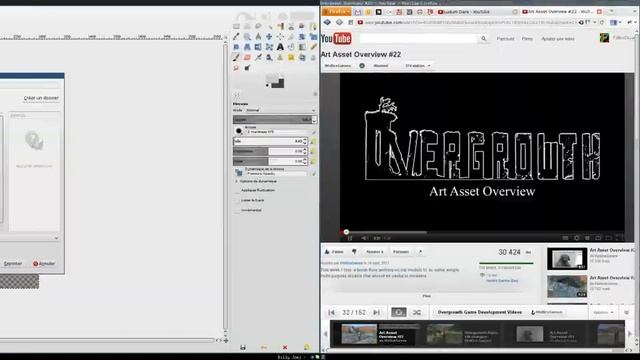The image size is (640, 360).
Task: Select the Scissors Select tool
Action: click(291, 26)
